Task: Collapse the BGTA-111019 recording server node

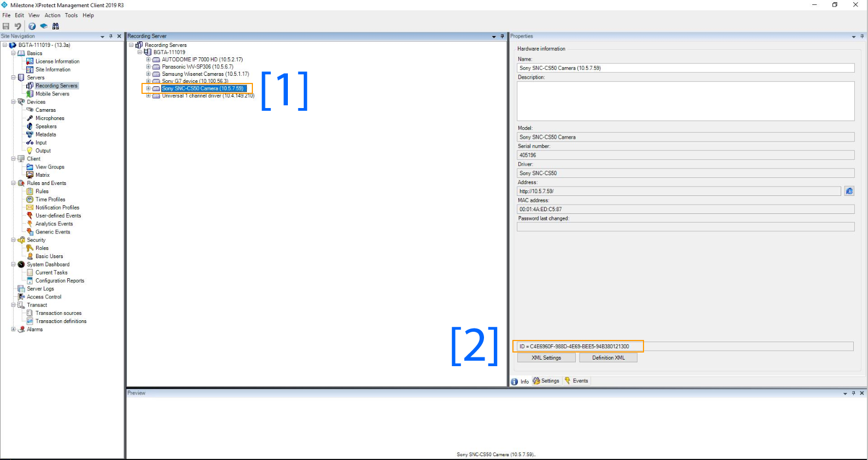Action: 140,52
